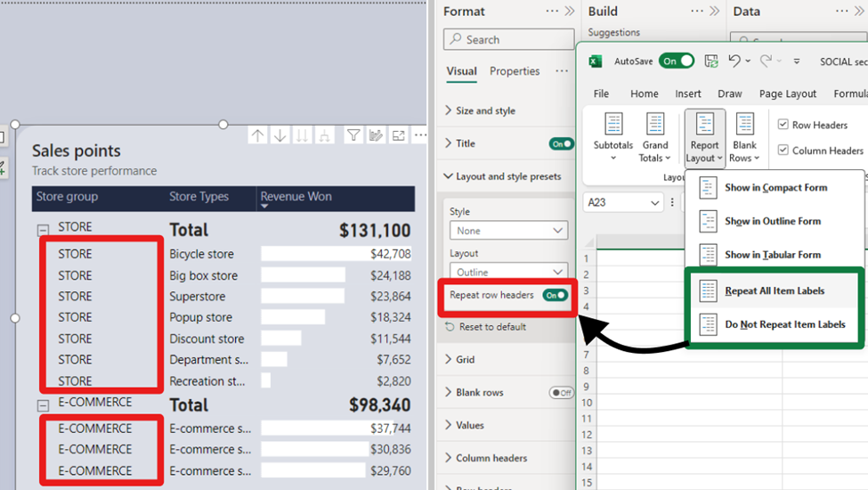
Task: Open the Excel Page Layout tab
Action: [x=788, y=94]
